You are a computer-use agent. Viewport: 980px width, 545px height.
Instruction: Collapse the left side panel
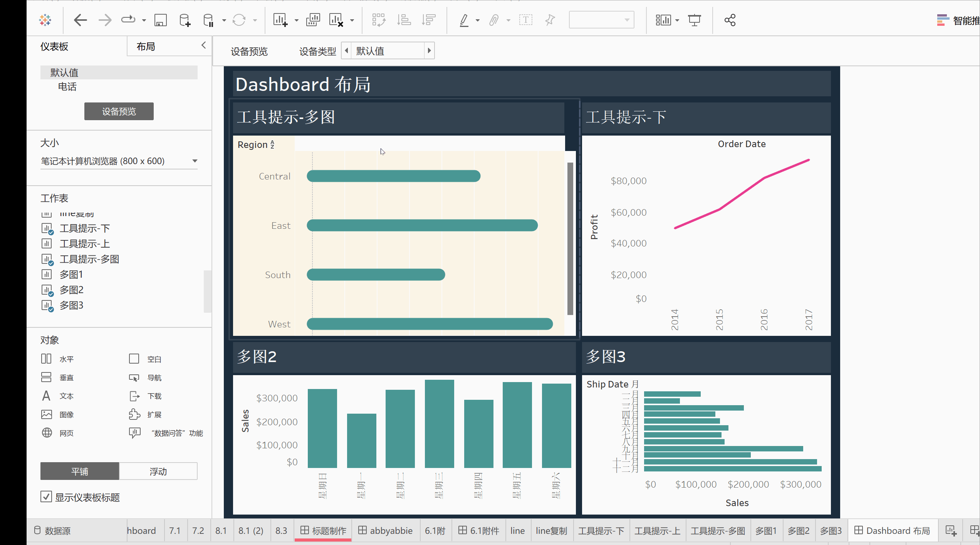pos(204,45)
